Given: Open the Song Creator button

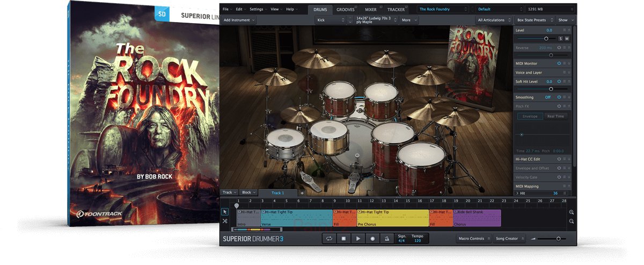Looking at the screenshot, I should (x=509, y=239).
